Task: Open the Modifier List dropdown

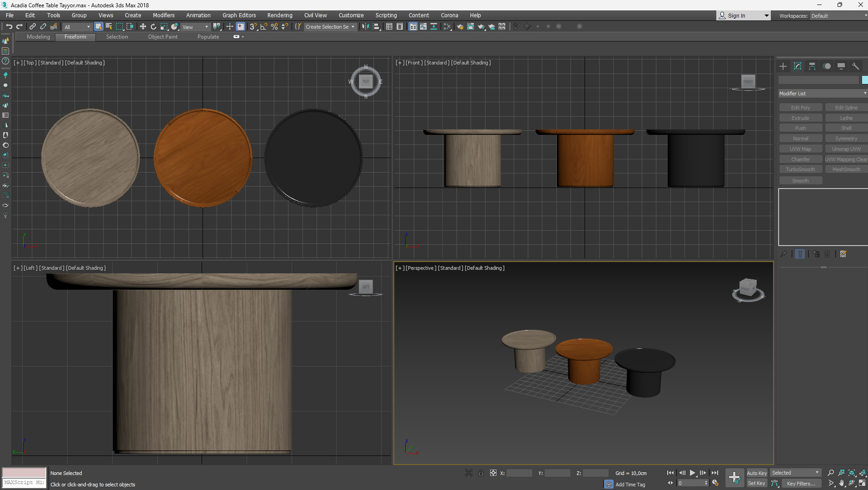Action: pos(823,94)
